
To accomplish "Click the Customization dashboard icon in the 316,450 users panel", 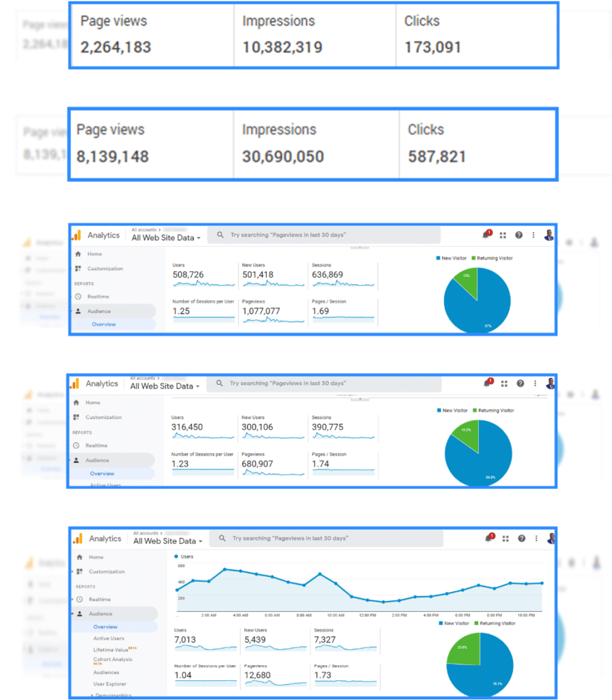I will pos(76,417).
